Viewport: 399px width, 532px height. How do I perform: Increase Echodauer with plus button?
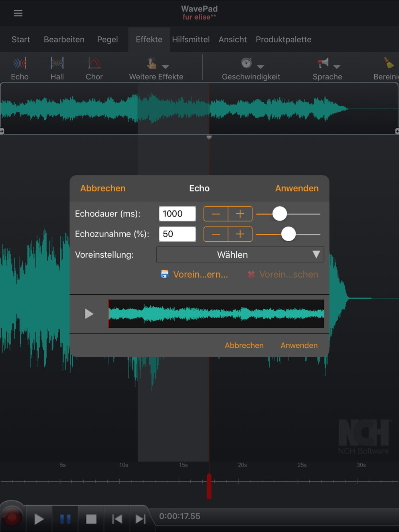click(240, 214)
